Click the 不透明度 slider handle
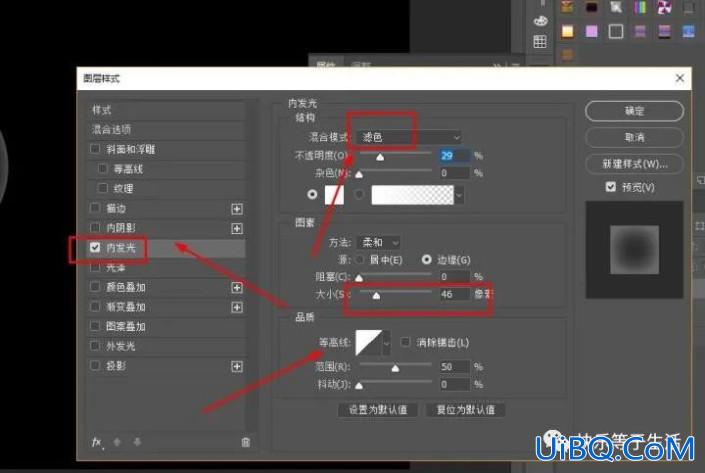 380,157
